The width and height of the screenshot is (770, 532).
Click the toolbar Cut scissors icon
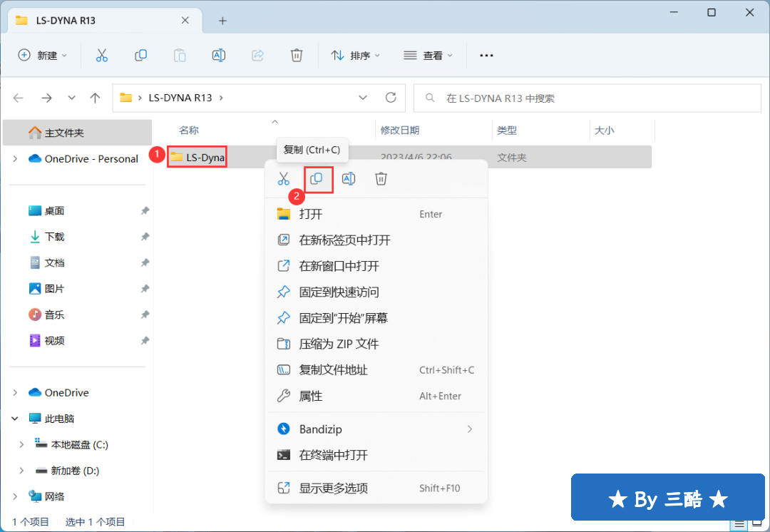(102, 56)
